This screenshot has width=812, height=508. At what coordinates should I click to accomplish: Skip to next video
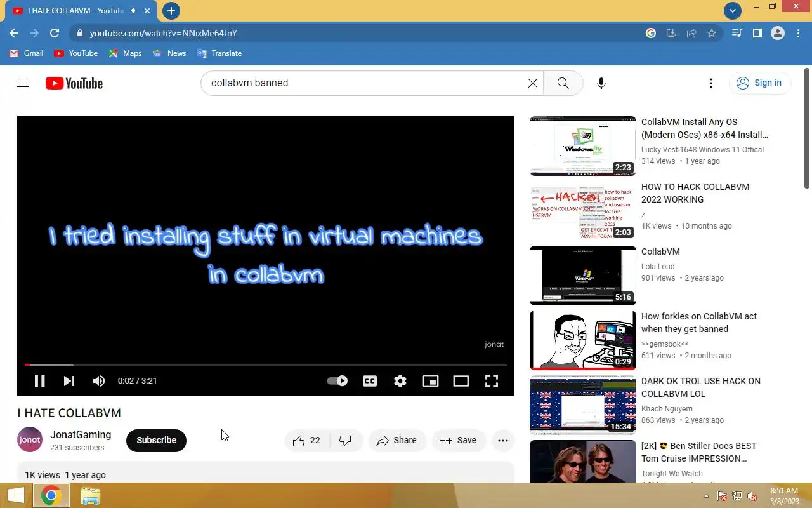69,381
